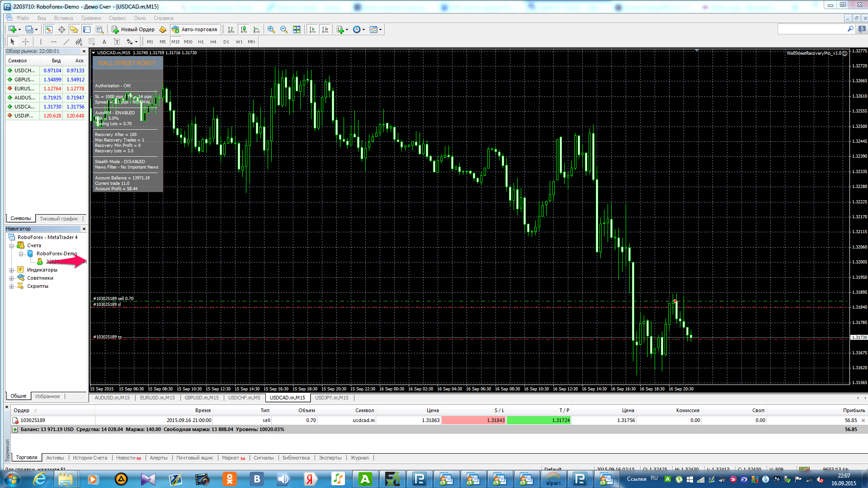The width and height of the screenshot is (868, 488).
Task: Select the standard cursor arrow tool
Action: click(x=13, y=42)
